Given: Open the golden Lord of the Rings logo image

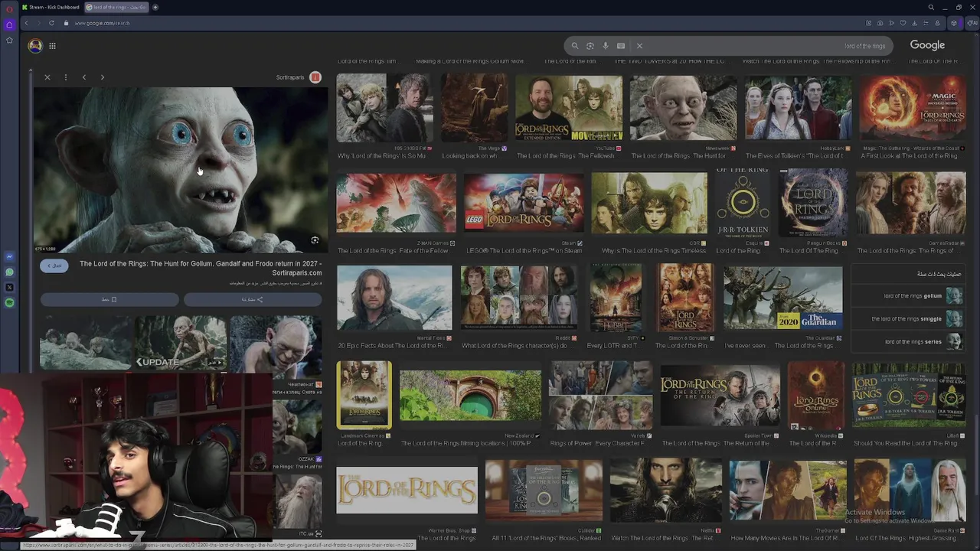Looking at the screenshot, I should (407, 490).
